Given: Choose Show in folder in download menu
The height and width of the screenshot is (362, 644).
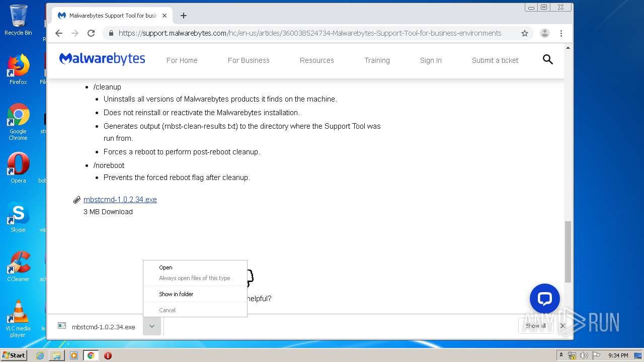Looking at the screenshot, I should [x=176, y=294].
